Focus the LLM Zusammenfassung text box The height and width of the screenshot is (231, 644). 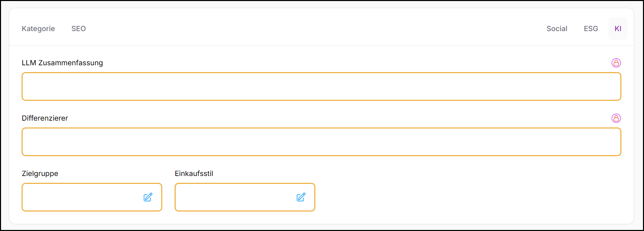(321, 86)
